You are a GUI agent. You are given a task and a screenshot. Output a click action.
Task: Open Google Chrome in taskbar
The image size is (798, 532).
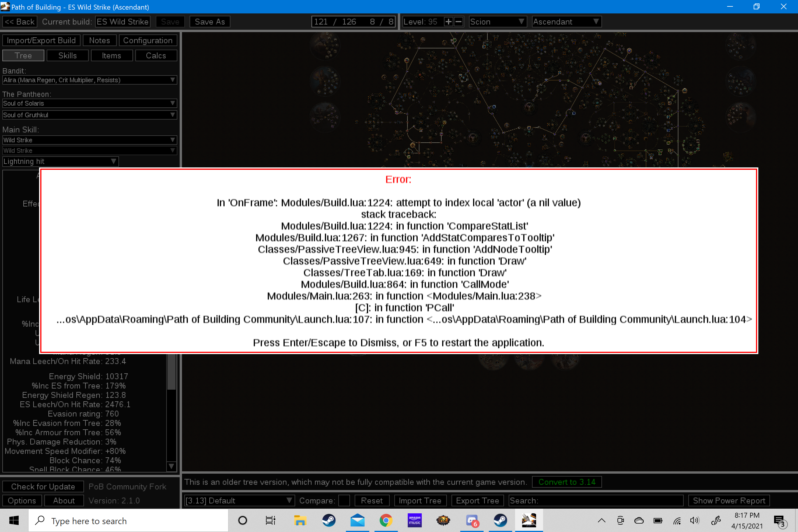coord(386,520)
